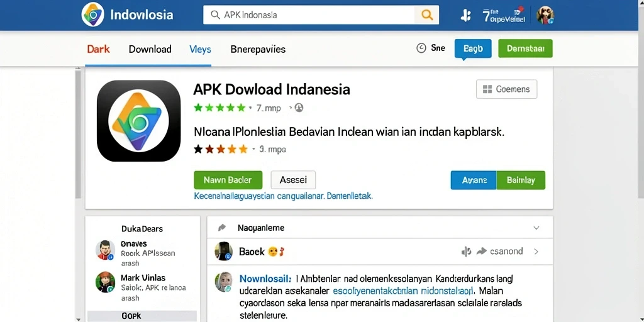Click the audio icon before csanond
The image size is (644, 322).
pyautogui.click(x=466, y=252)
